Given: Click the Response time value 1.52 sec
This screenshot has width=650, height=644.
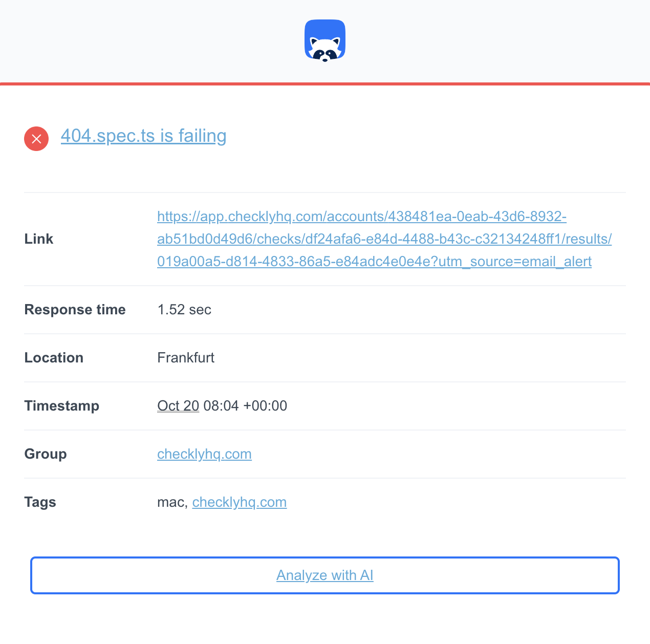Looking at the screenshot, I should click(x=184, y=309).
